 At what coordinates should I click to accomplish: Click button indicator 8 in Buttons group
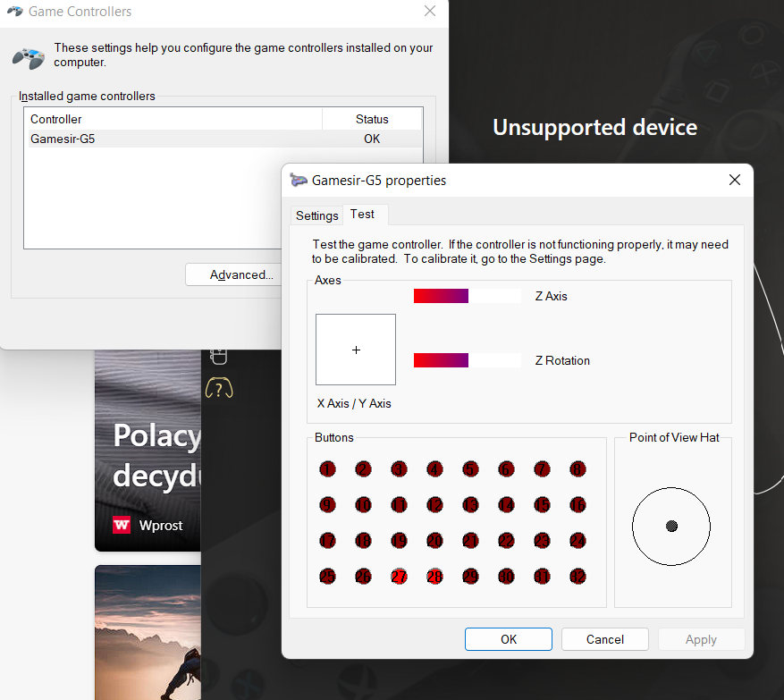point(577,469)
